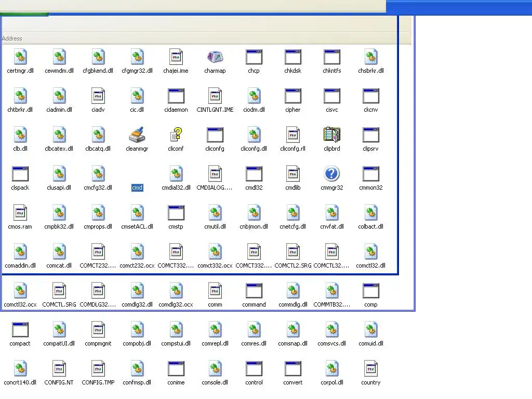Select the convert program icon

pyautogui.click(x=293, y=369)
